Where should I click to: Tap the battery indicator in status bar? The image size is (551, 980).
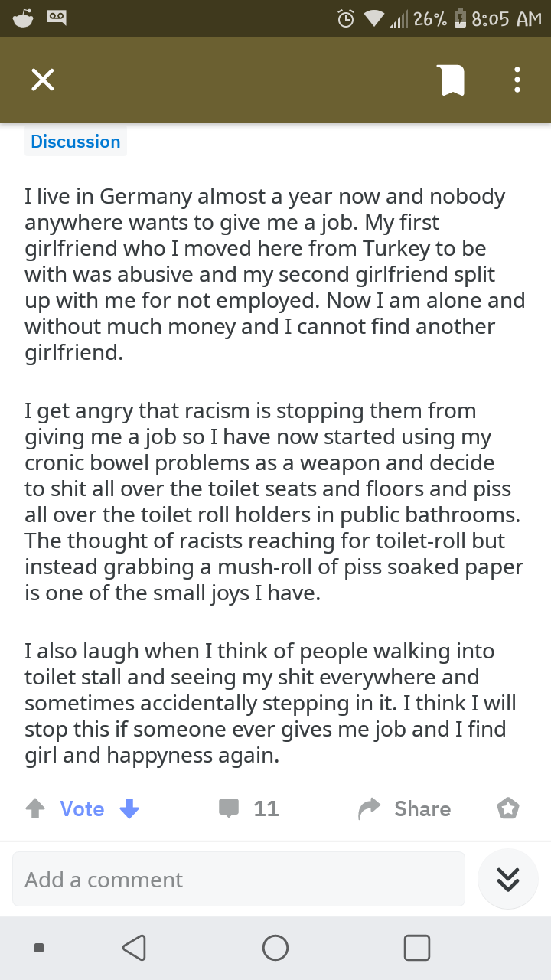[x=459, y=18]
